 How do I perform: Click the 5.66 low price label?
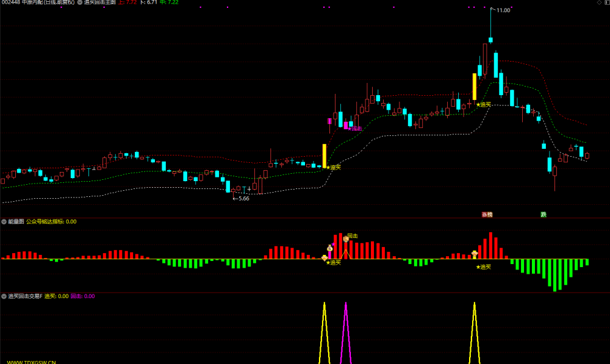[x=243, y=199]
